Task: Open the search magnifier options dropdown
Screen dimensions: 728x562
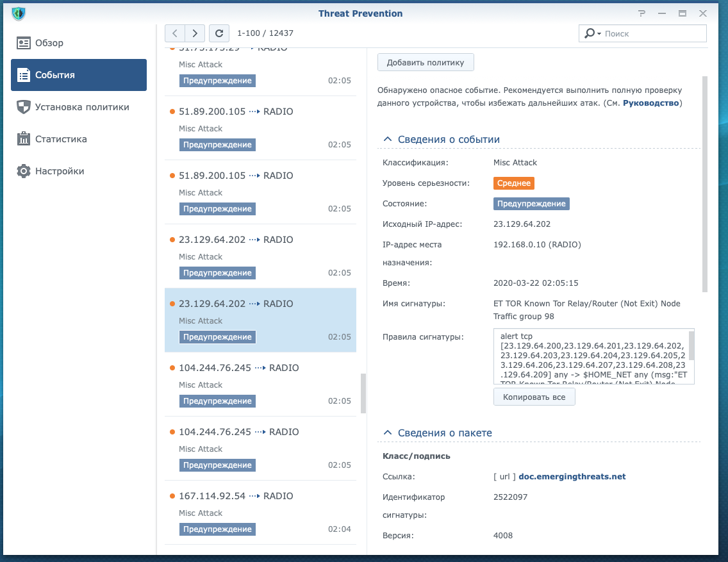Action: click(x=591, y=33)
